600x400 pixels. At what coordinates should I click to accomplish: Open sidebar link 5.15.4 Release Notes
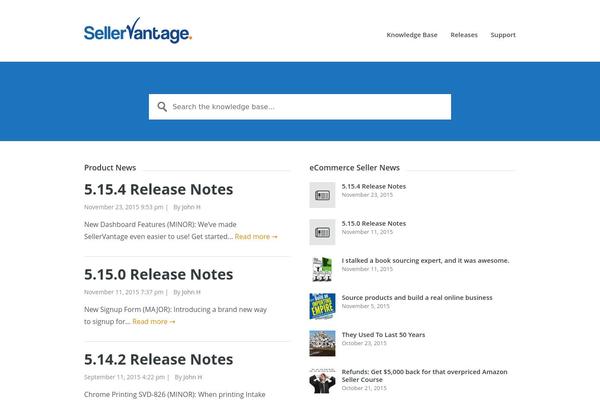(x=373, y=186)
